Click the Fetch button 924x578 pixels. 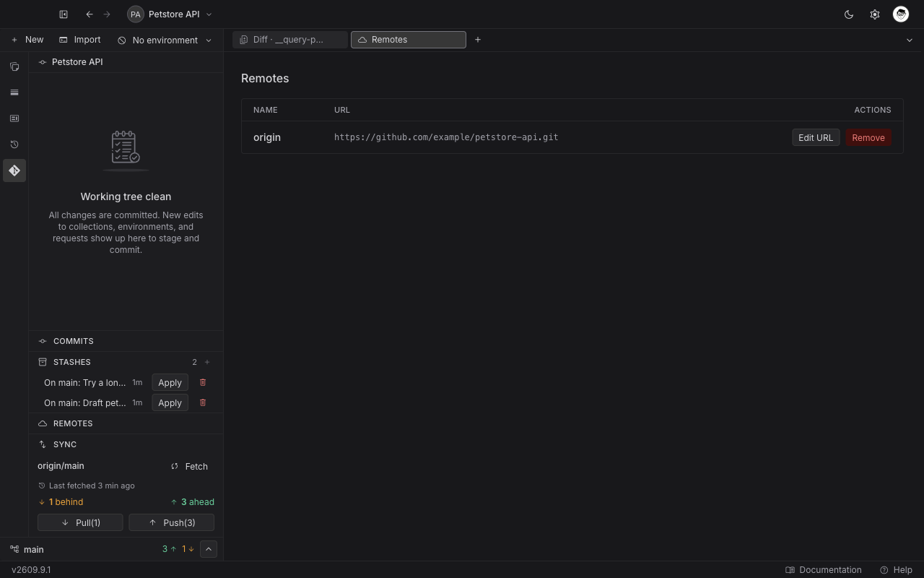[x=189, y=467]
